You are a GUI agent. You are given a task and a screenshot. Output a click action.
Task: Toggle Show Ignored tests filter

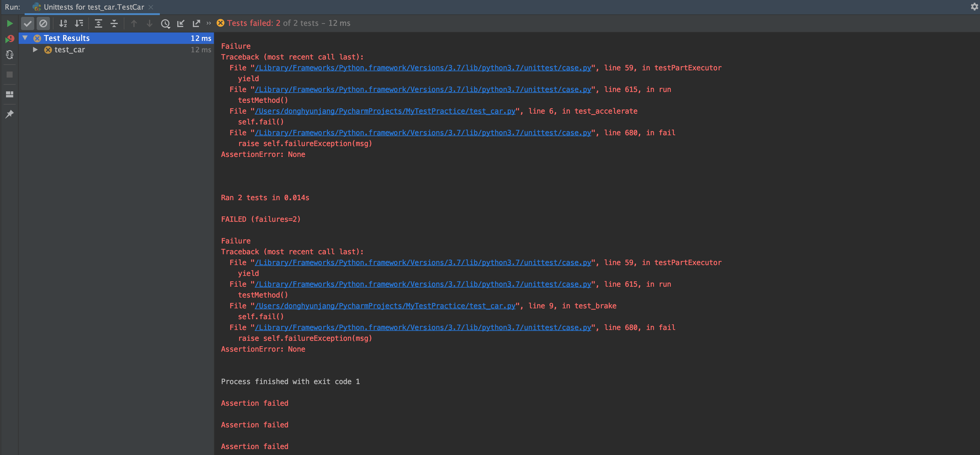click(x=43, y=23)
